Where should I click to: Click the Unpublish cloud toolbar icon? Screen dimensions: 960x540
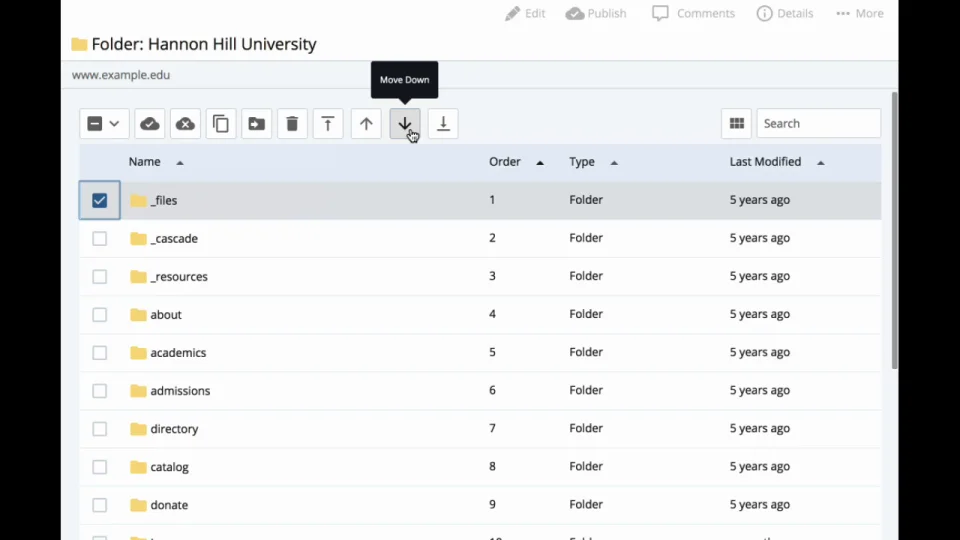[x=185, y=124]
